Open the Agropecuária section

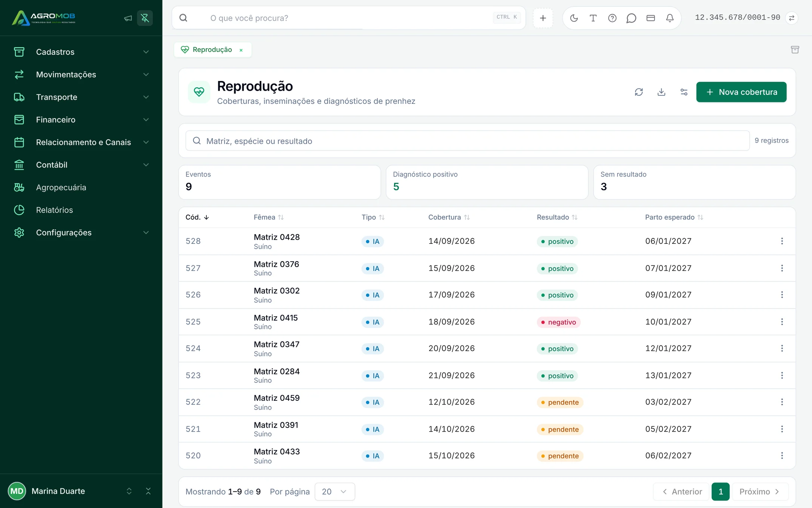(x=81, y=187)
